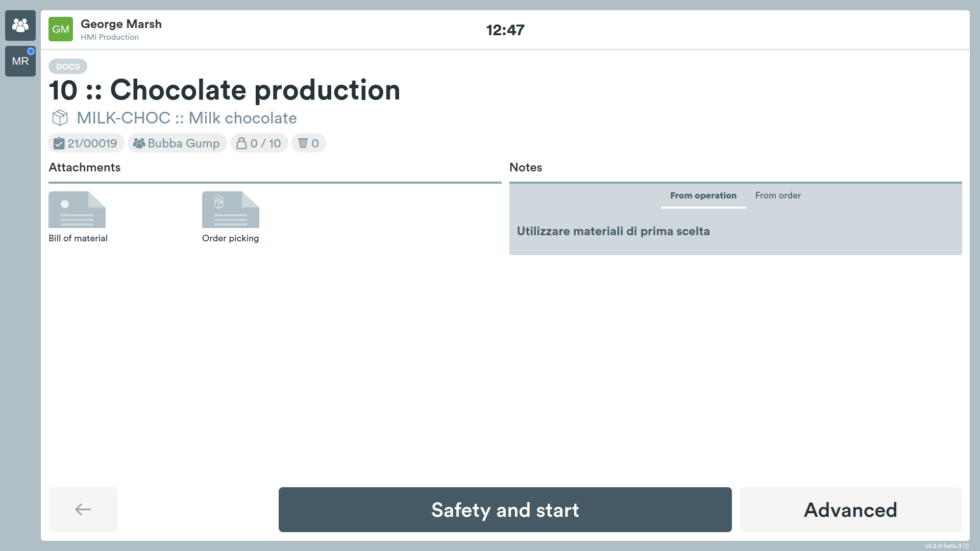Click the HMI Production subtitle

[x=110, y=37]
